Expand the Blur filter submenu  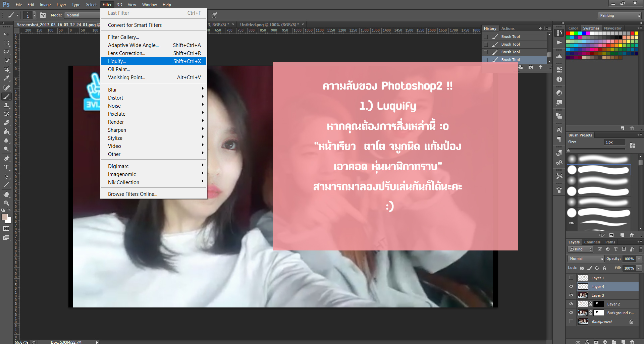154,90
